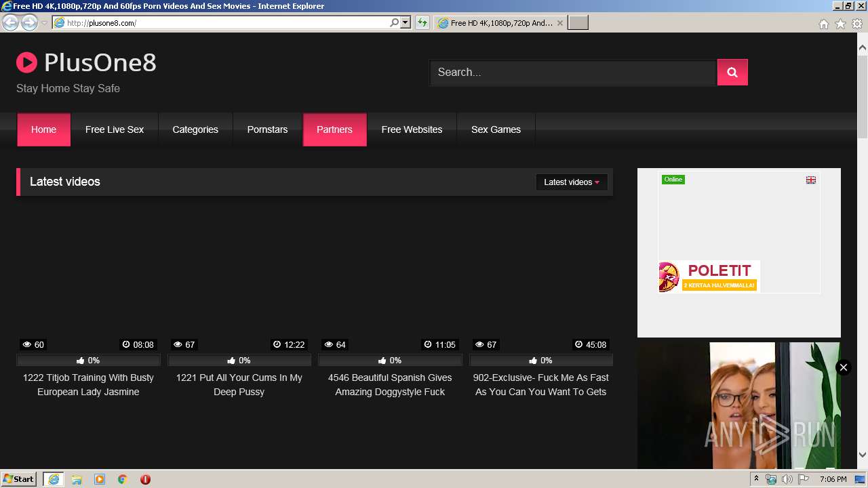868x488 pixels.
Task: Click the eye views icon showing 60
Action: [x=26, y=344]
